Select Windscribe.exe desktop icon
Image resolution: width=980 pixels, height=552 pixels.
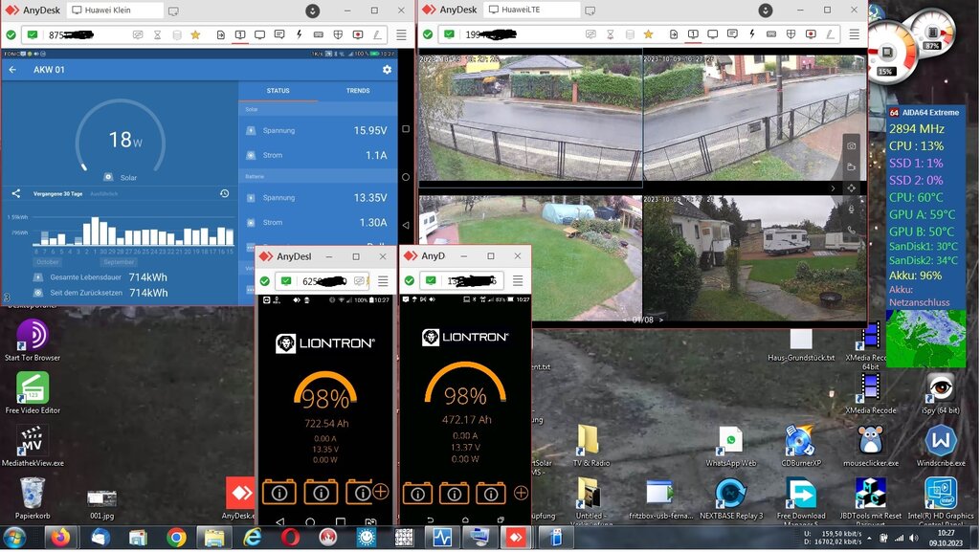(x=941, y=446)
